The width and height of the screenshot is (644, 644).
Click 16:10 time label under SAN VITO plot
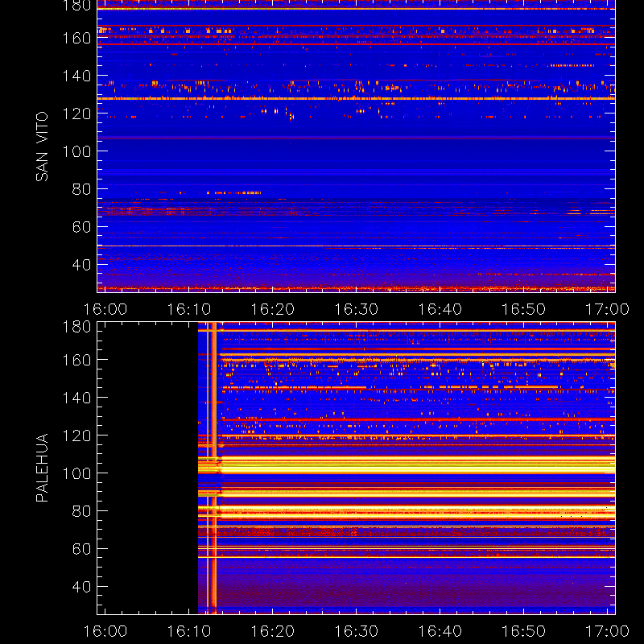point(189,309)
